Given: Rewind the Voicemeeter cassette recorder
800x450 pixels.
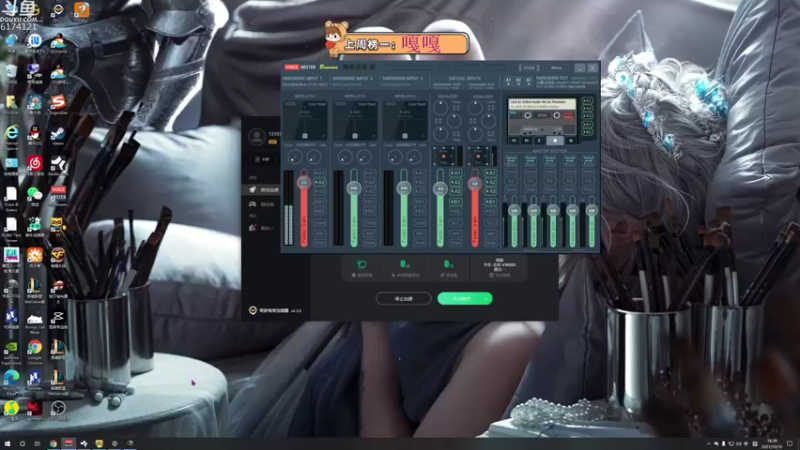Looking at the screenshot, I should click(x=514, y=140).
